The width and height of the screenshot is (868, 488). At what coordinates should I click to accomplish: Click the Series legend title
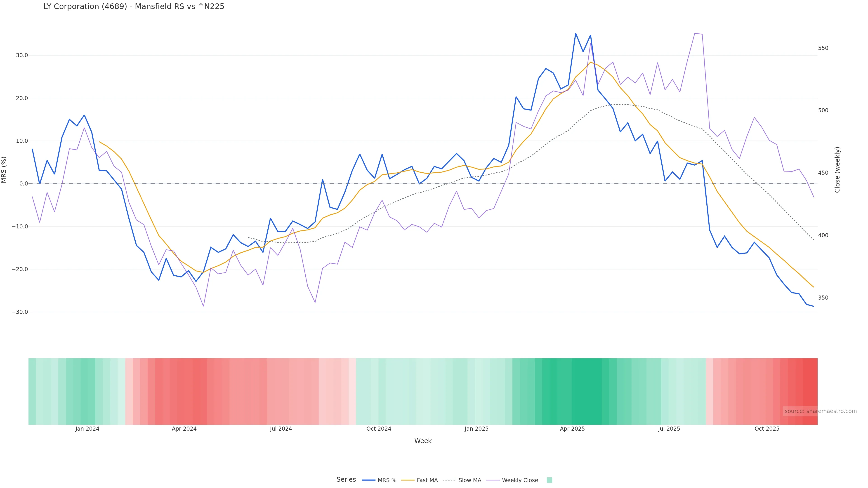[346, 480]
